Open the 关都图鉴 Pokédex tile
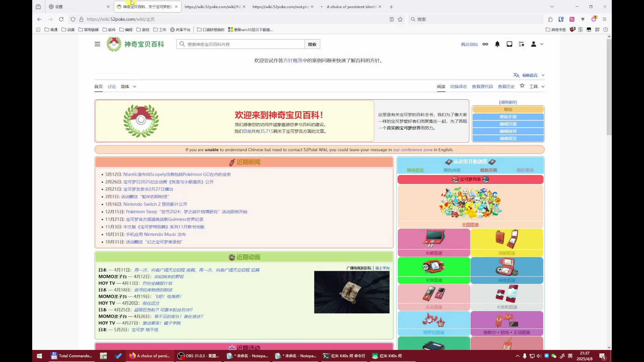Viewport: 644px width, 362px height. (434, 243)
